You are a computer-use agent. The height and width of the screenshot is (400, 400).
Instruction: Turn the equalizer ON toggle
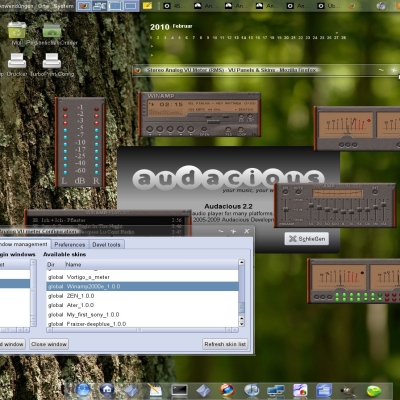285,191
